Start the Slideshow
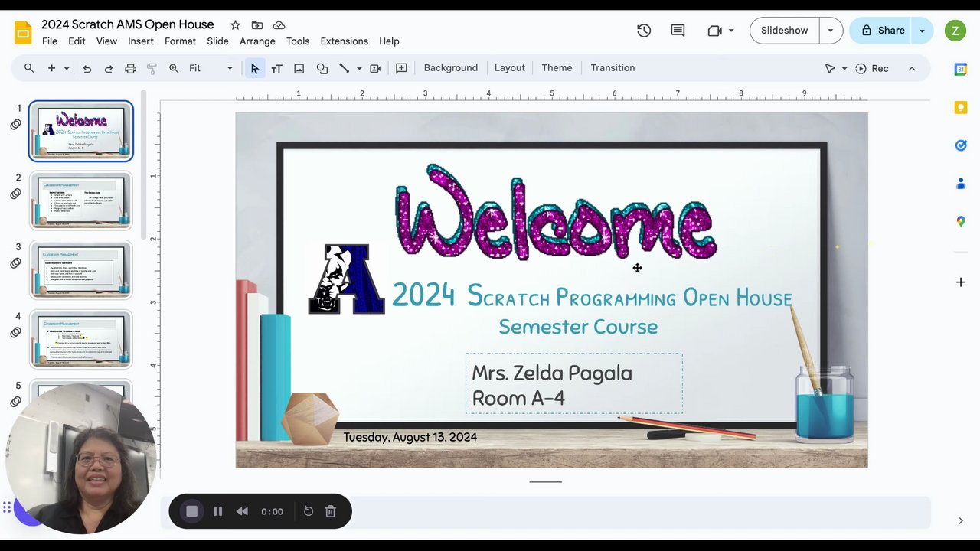980x551 pixels. coord(784,31)
